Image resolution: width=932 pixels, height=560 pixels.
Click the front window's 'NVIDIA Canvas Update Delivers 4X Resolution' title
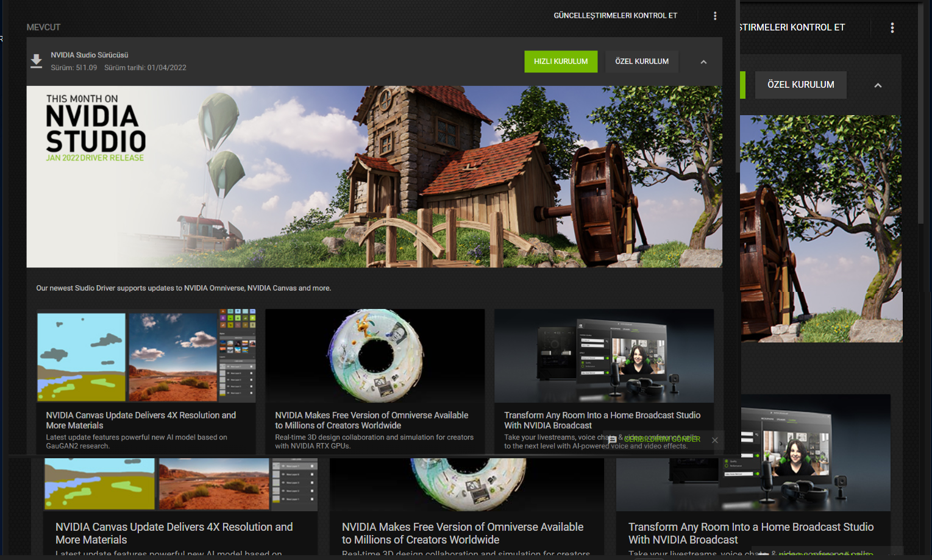[x=141, y=420]
